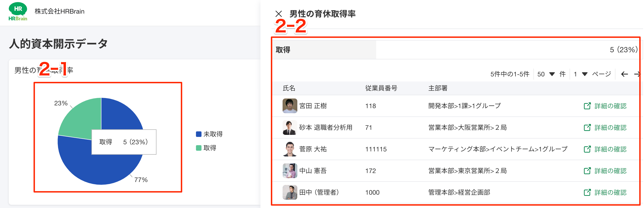Open 詳細の確認 for 砂本 退職者分析用
644x208 pixels.
610,128
